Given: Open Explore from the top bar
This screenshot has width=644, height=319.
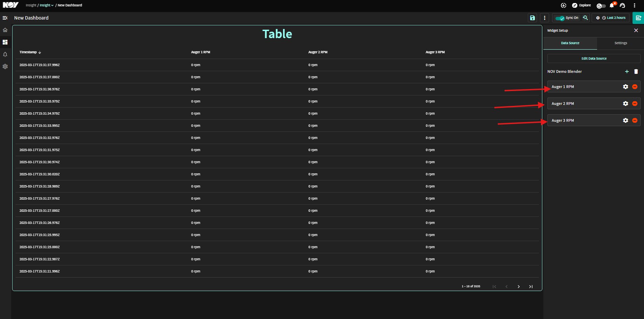Looking at the screenshot, I should pos(582,5).
